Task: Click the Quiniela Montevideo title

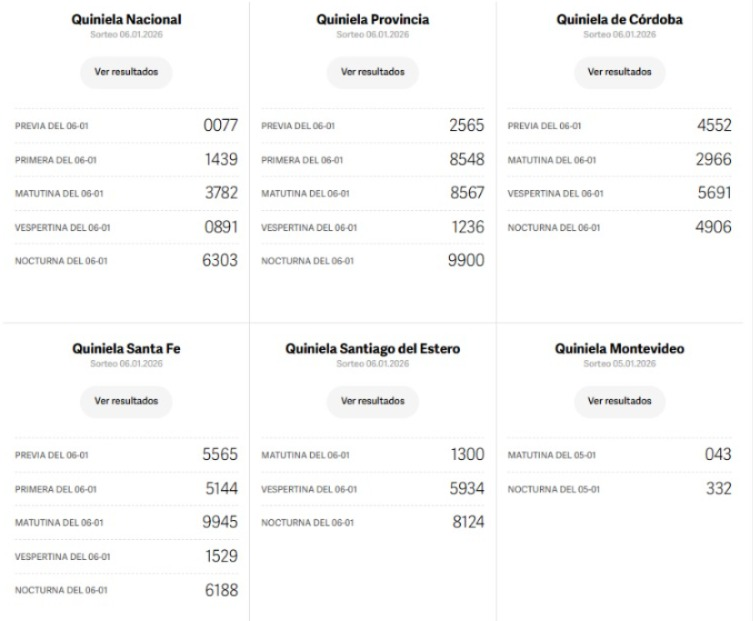Action: 620,349
